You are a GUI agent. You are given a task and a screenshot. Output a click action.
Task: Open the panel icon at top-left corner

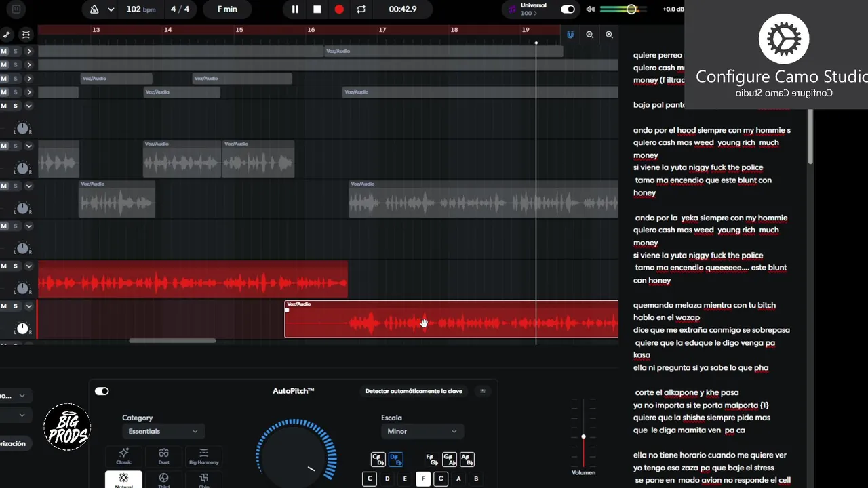tap(16, 9)
